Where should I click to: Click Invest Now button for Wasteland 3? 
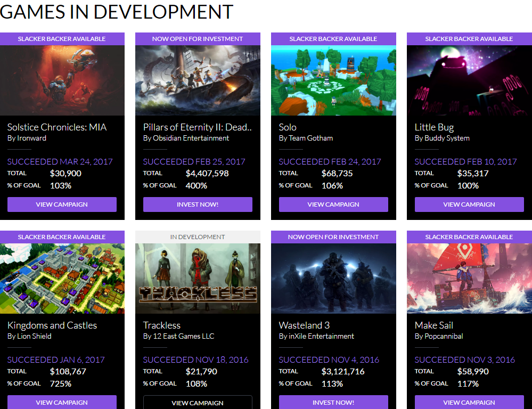(x=333, y=402)
